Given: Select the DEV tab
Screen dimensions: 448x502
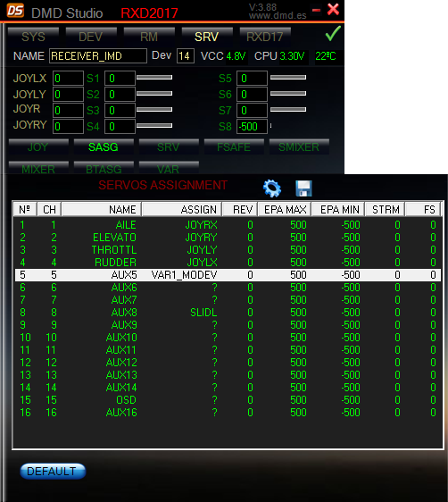Looking at the screenshot, I should click(x=91, y=37).
